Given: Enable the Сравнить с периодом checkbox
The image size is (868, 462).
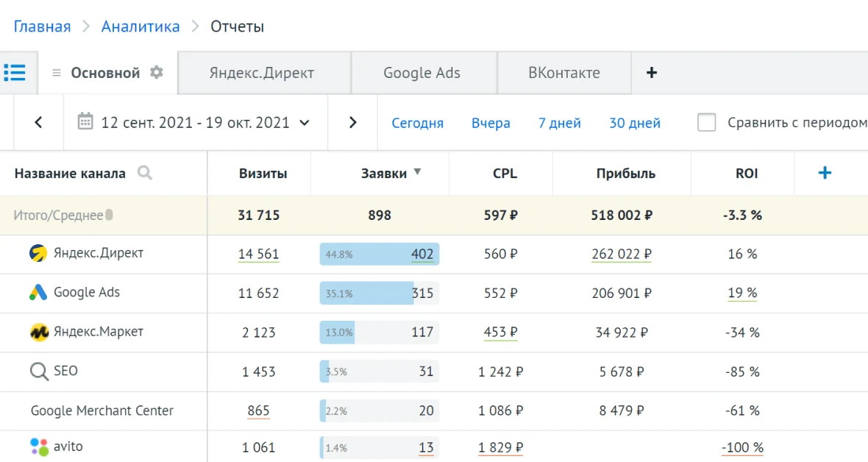Looking at the screenshot, I should click(x=707, y=122).
